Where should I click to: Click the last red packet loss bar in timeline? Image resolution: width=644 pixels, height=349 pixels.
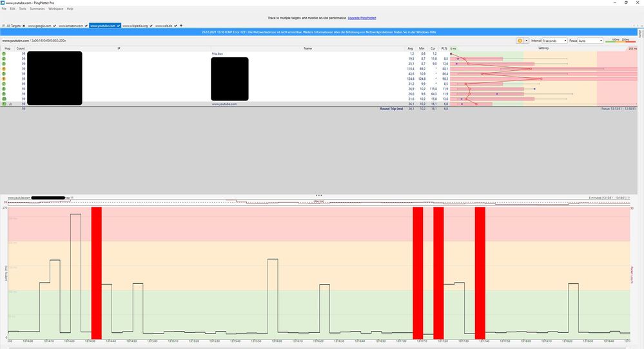480,273
